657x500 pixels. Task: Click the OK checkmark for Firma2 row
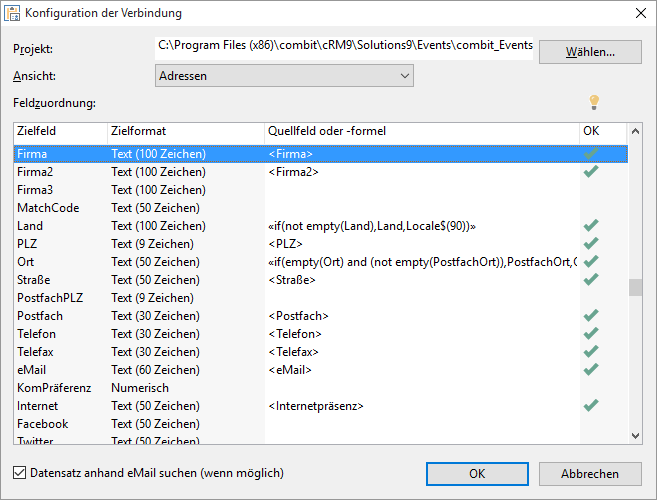coord(591,172)
